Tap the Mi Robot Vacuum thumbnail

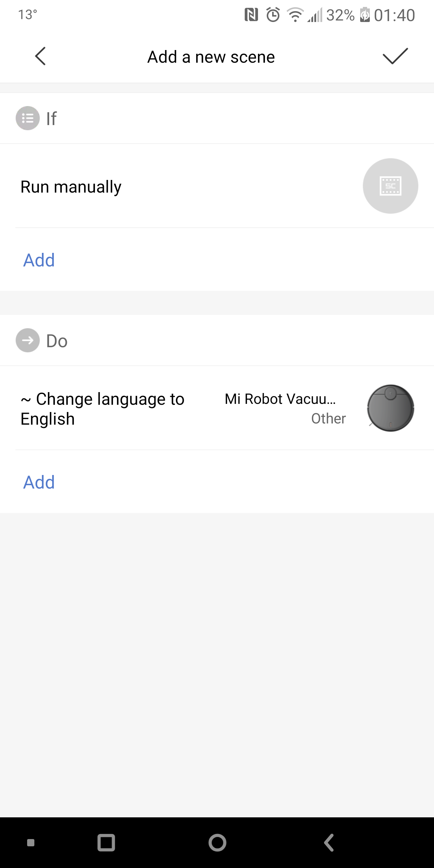[x=390, y=408]
